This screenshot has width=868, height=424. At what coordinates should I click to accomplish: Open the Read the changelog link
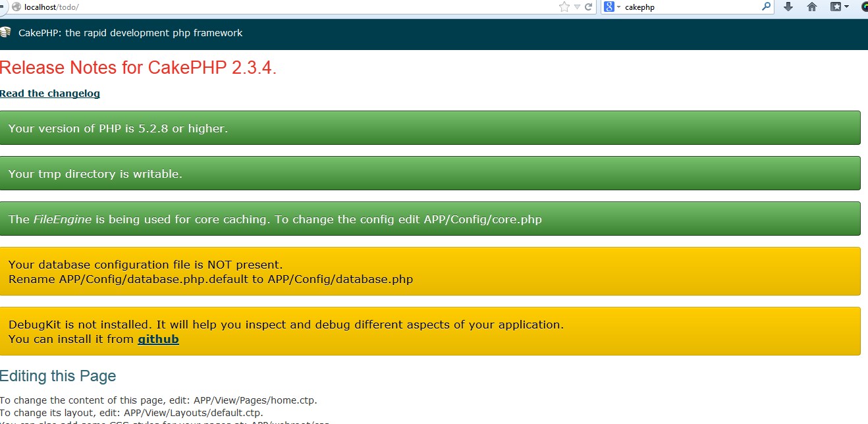coord(50,93)
